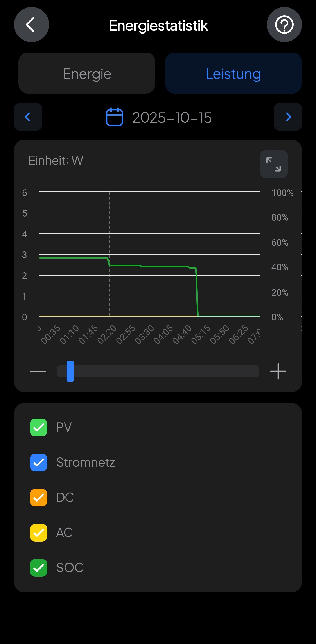Expand the chart to fullscreen
This screenshot has width=316, height=644.
[x=274, y=164]
